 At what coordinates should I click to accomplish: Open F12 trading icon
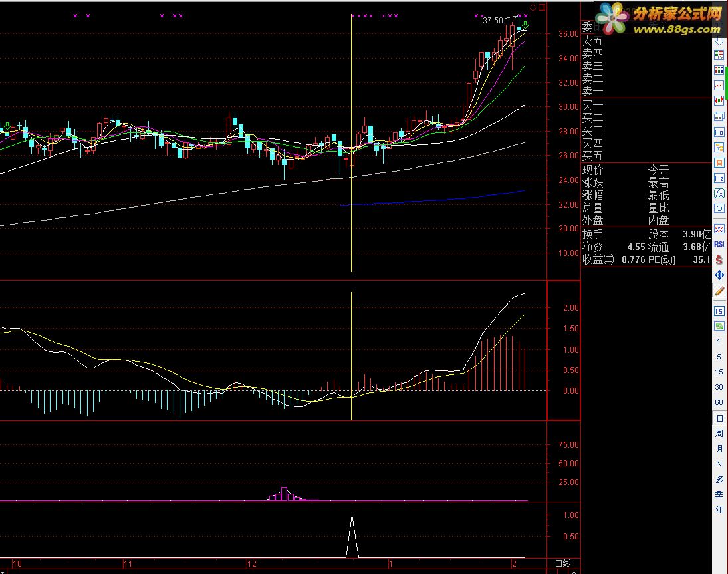pos(719,178)
